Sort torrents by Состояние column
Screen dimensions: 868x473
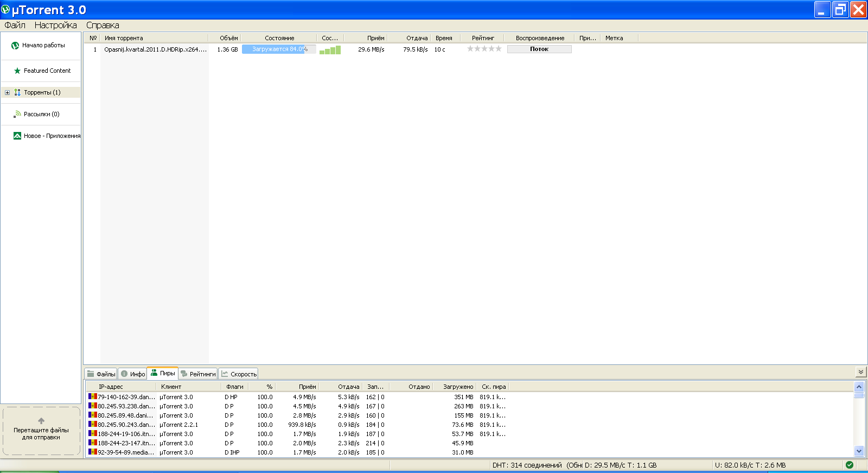[x=279, y=38]
